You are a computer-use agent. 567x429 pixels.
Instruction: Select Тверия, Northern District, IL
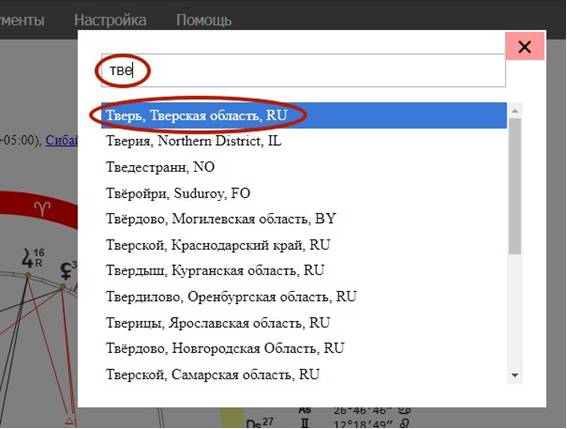(304, 141)
